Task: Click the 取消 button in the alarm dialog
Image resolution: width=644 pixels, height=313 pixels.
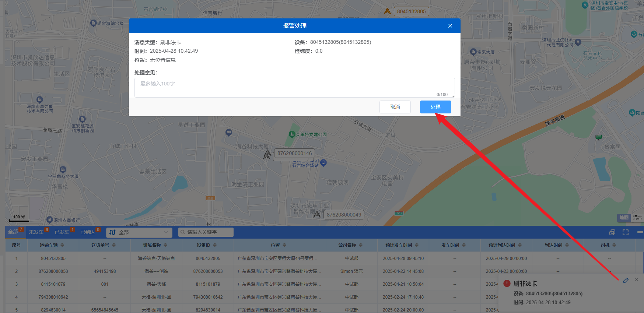Action: (x=395, y=107)
